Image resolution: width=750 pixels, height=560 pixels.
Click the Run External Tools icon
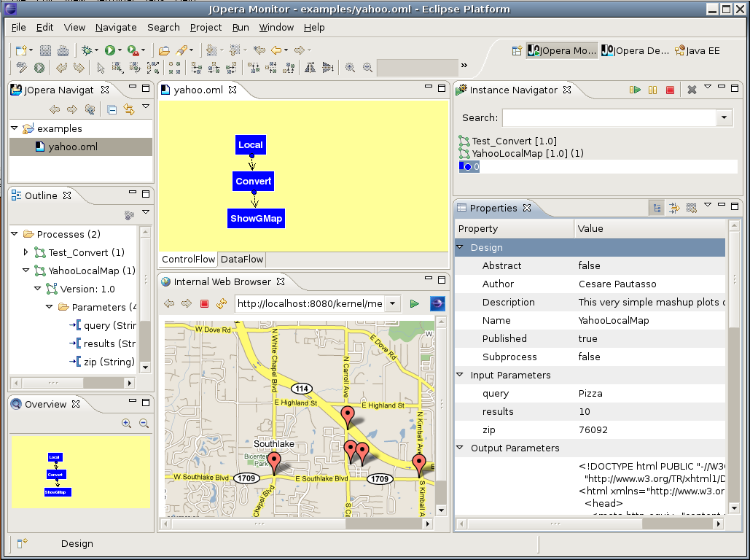[133, 50]
